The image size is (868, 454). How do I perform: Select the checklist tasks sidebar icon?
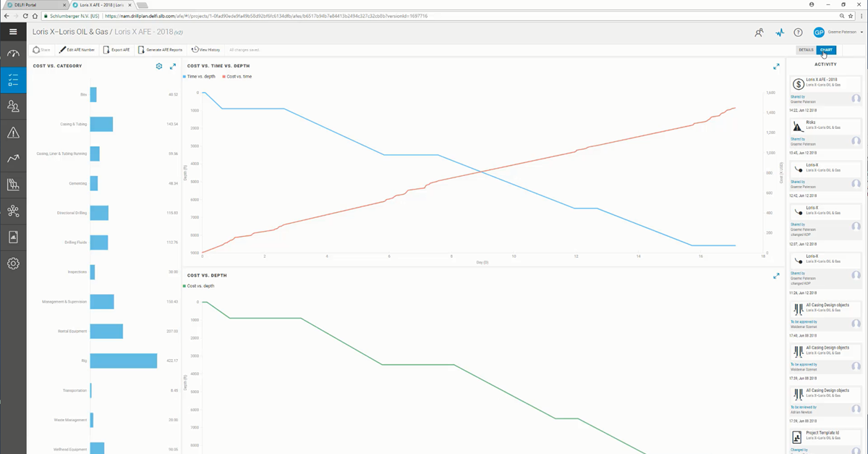(x=13, y=80)
